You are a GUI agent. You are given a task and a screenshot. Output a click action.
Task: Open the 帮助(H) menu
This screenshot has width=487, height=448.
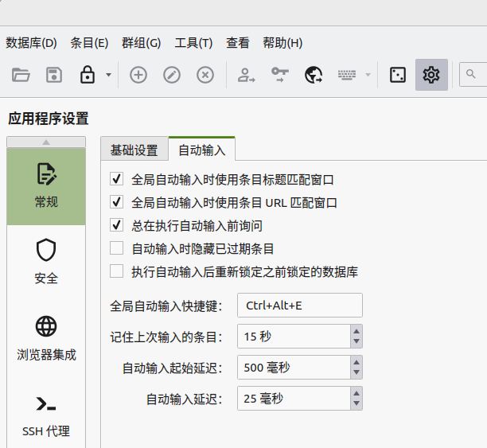(x=282, y=43)
